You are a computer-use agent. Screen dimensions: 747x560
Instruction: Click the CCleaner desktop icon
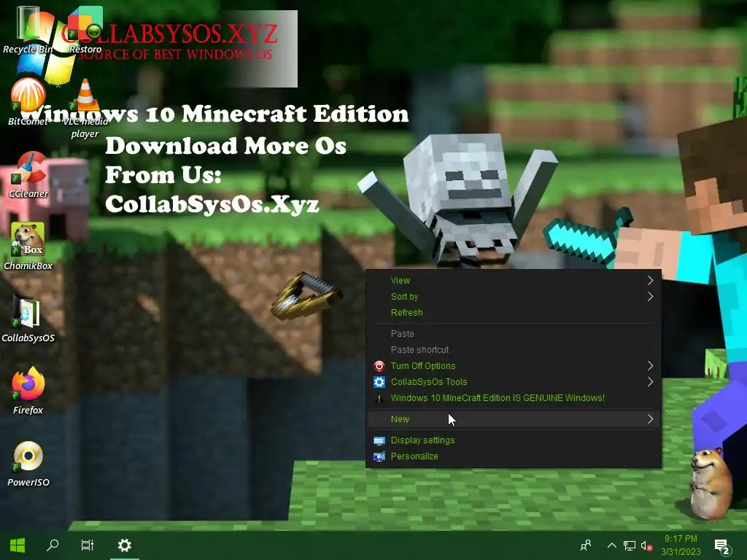click(x=28, y=174)
